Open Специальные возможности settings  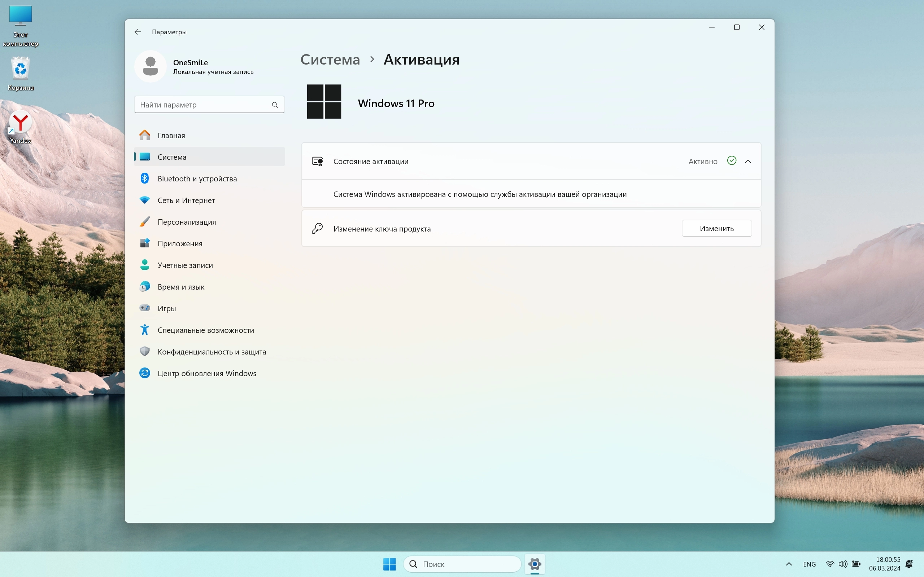click(x=205, y=330)
